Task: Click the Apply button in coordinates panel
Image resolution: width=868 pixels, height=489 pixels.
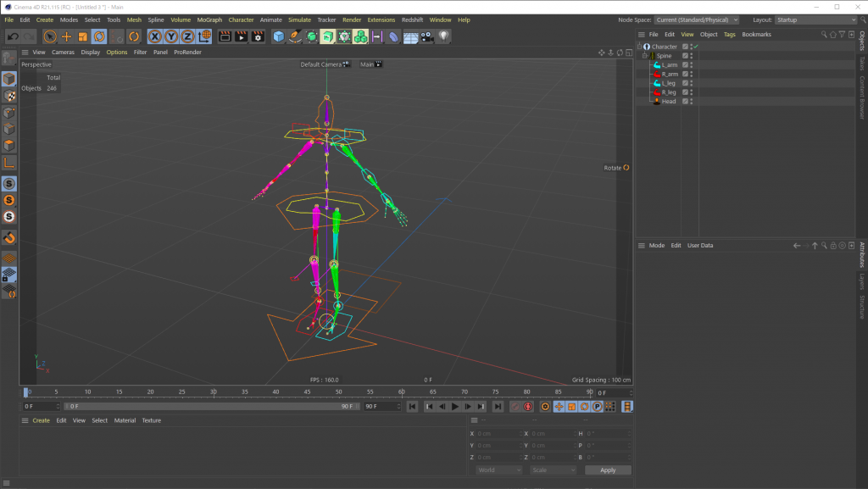Action: (x=608, y=470)
